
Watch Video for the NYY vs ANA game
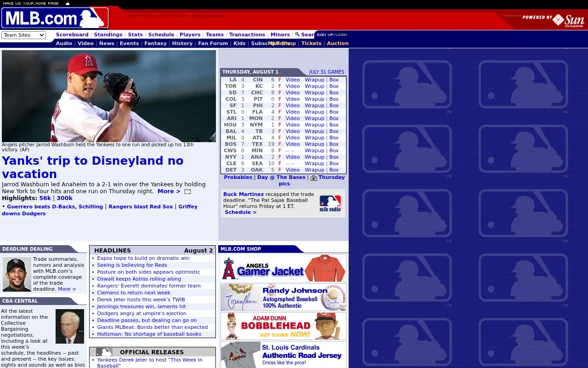[293, 157]
